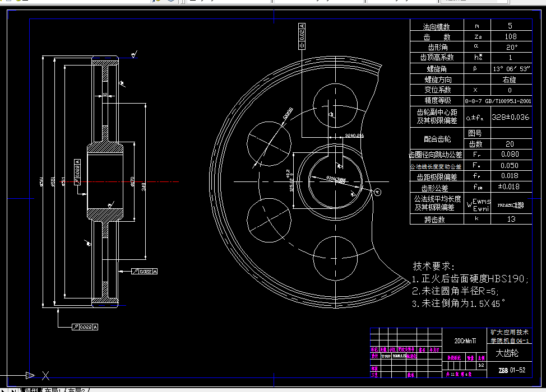Select the 技术要求: heading
The image size is (546, 392).
433,267
